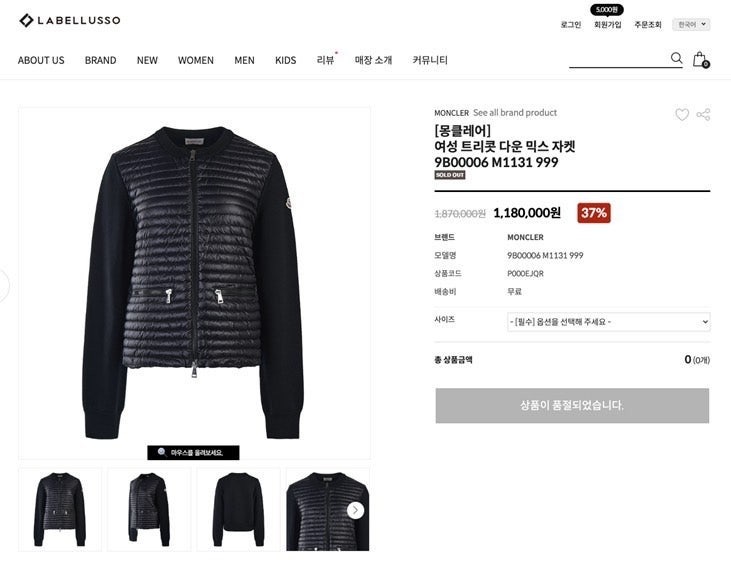The height and width of the screenshot is (565, 731).
Task: Go to the 리뷰 menu item
Action: coord(325,60)
